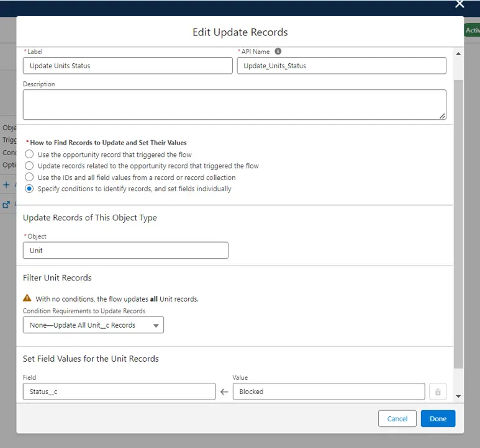Close the modal with the X icon

point(460,4)
